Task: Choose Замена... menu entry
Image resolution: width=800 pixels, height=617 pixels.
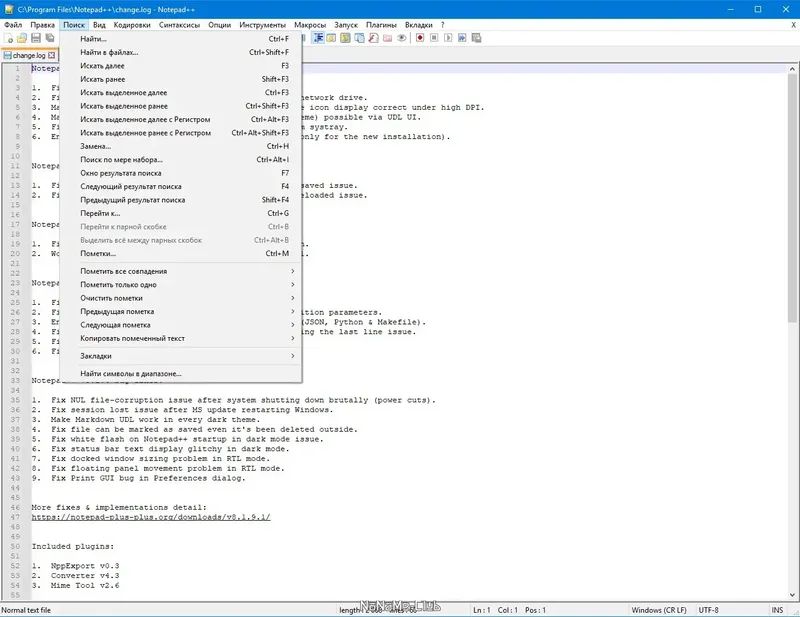Action: pos(181,146)
